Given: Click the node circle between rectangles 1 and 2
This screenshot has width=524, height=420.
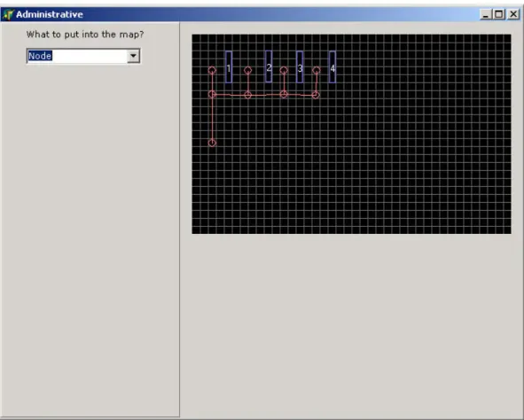Looking at the screenshot, I should [x=247, y=70].
